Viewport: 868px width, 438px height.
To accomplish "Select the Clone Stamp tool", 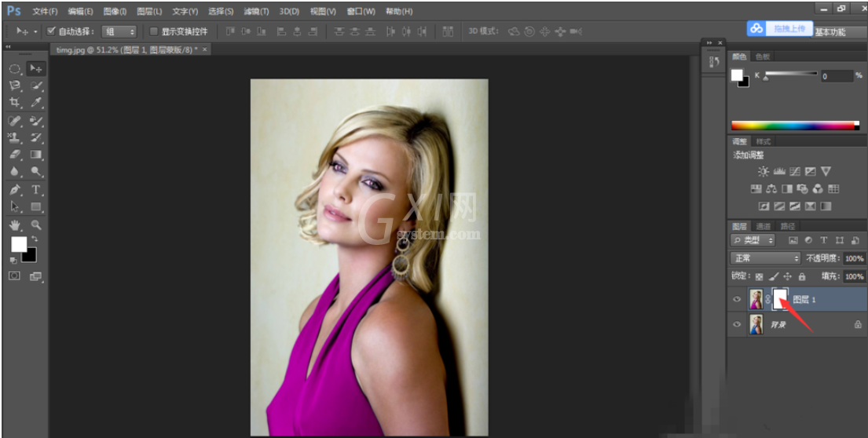I will coord(15,137).
